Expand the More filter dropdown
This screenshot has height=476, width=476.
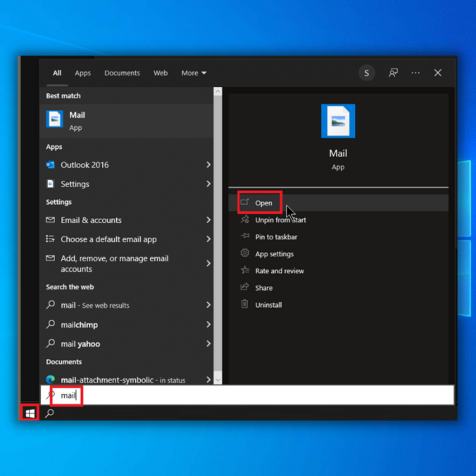click(194, 73)
